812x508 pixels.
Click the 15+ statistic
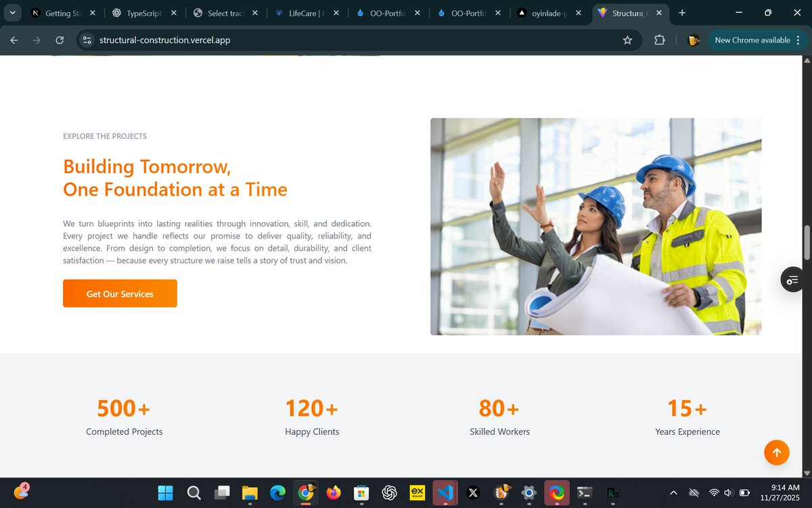point(687,408)
